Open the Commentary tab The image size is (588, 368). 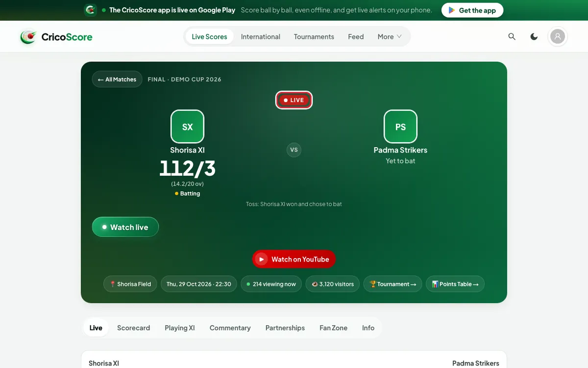pyautogui.click(x=230, y=328)
